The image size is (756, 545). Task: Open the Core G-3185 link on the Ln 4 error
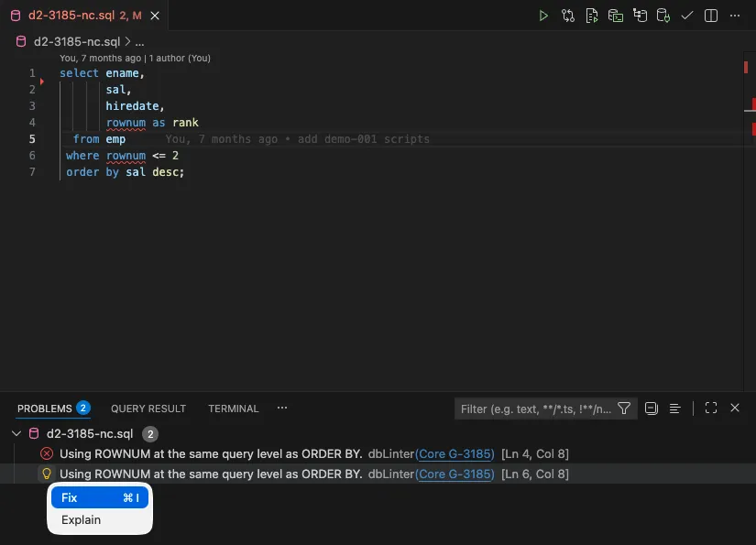click(x=455, y=454)
